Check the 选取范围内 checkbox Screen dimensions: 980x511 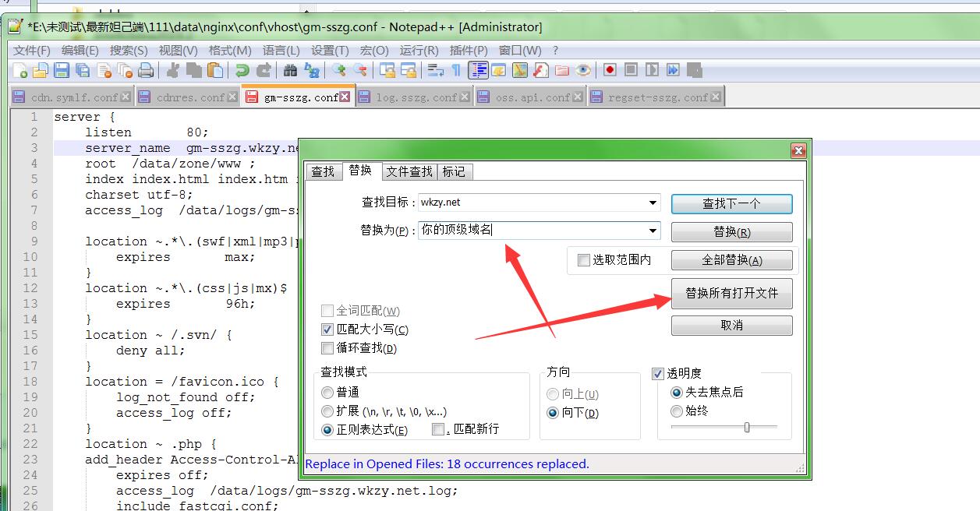click(x=583, y=260)
